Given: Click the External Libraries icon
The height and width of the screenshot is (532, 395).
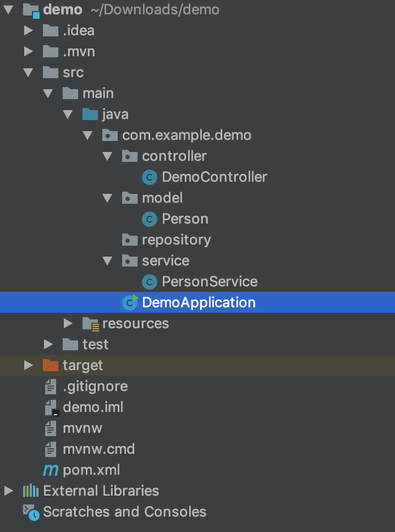Looking at the screenshot, I should pyautogui.click(x=31, y=491).
